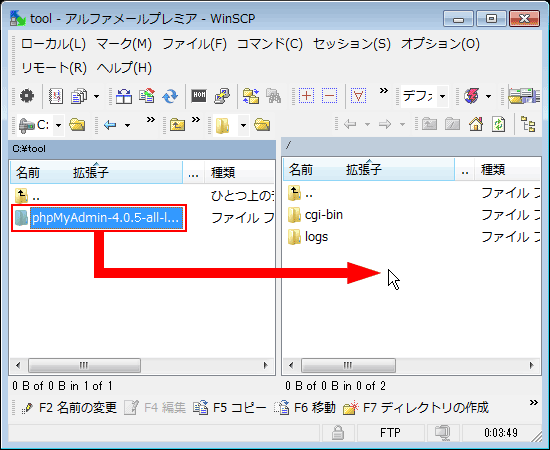Expand the remote forward history dropdown arrow

point(402,124)
